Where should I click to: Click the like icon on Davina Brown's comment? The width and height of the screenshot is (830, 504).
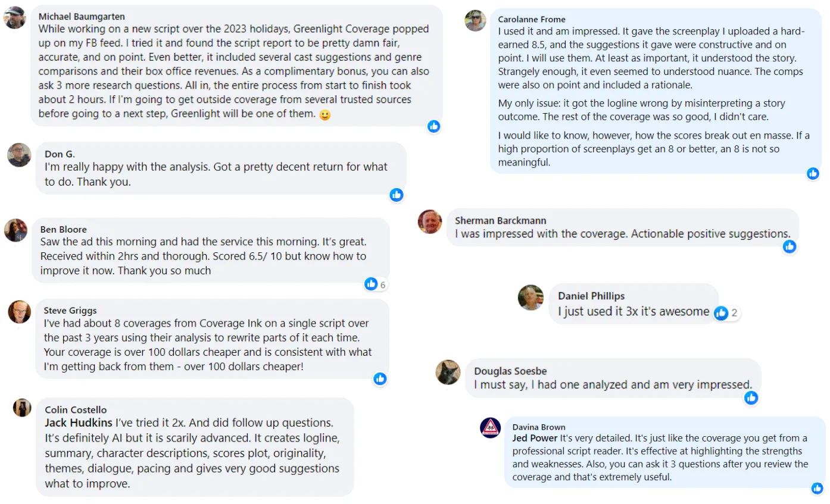[x=817, y=488]
